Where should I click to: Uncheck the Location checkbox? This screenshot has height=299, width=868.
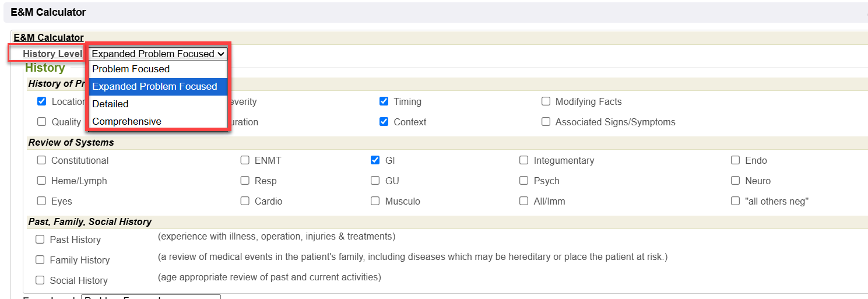[41, 101]
